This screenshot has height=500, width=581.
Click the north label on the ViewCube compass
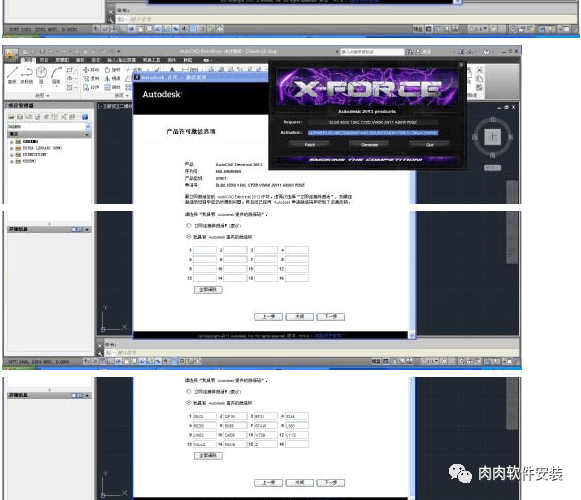493,119
